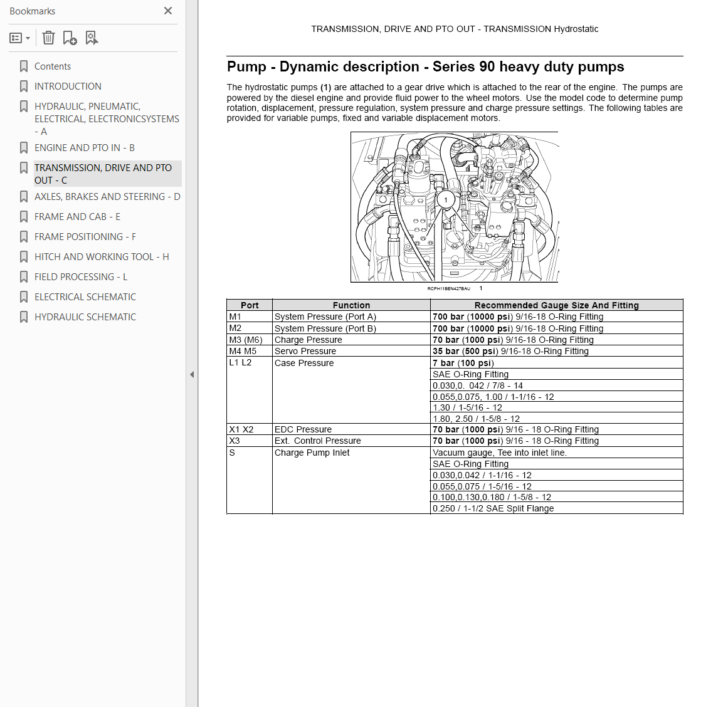This screenshot has height=707, width=728.
Task: Delete the selected bookmark with trash icon
Action: 48,38
